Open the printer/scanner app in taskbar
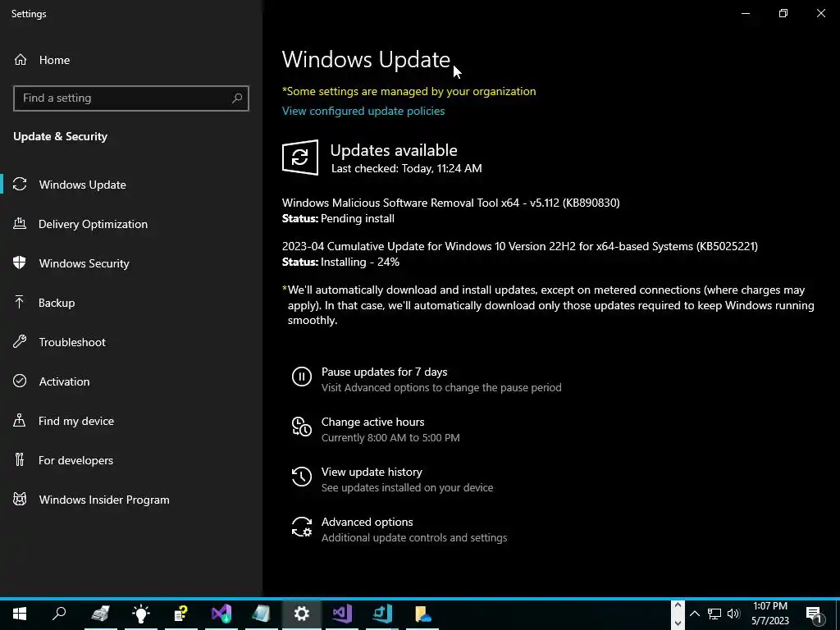The height and width of the screenshot is (630, 840). click(x=100, y=614)
